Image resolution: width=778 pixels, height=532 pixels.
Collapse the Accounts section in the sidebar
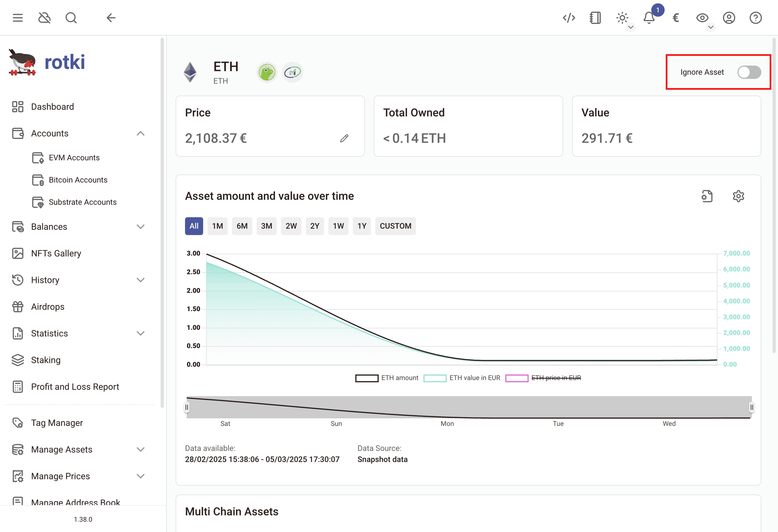pyautogui.click(x=141, y=133)
